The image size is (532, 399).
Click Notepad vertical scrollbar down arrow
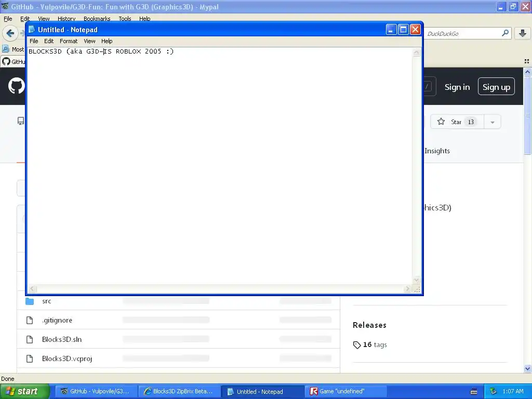pos(417,280)
